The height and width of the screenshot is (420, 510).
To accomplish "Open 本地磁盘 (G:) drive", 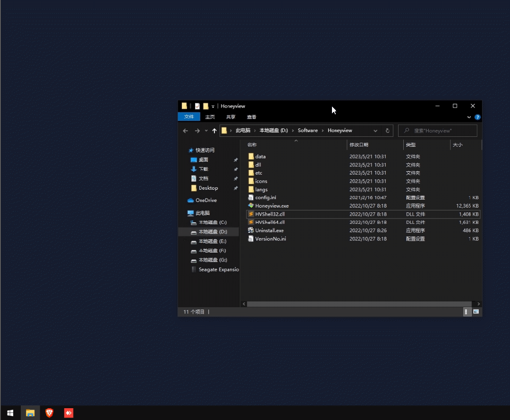I will click(x=213, y=260).
